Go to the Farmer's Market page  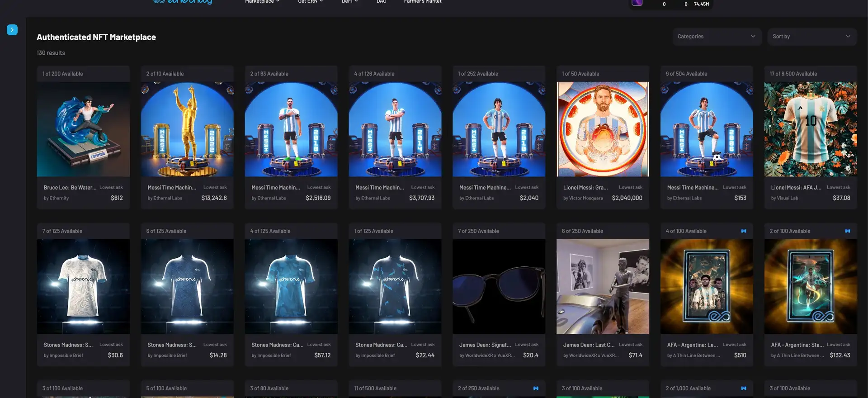(423, 2)
